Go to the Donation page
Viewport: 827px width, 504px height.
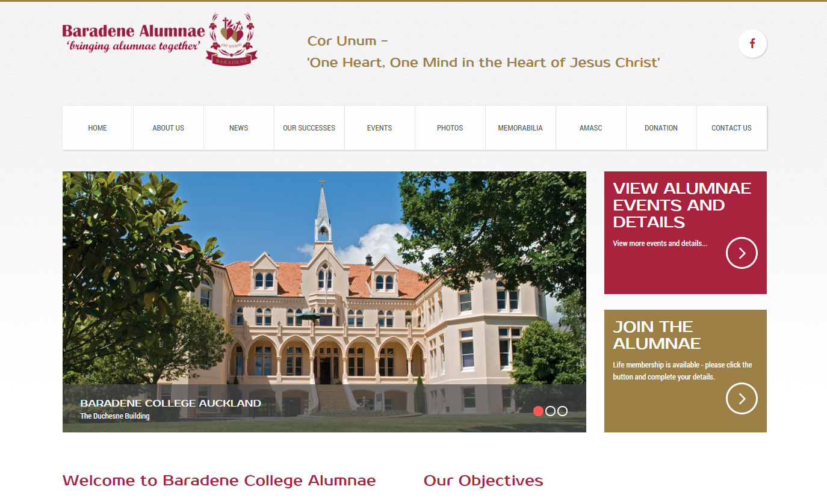tap(661, 128)
